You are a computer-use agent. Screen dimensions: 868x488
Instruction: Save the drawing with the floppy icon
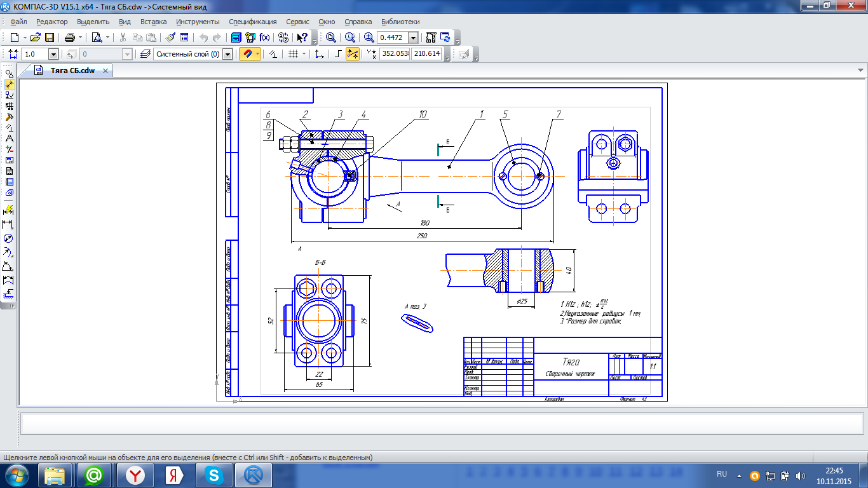point(50,37)
